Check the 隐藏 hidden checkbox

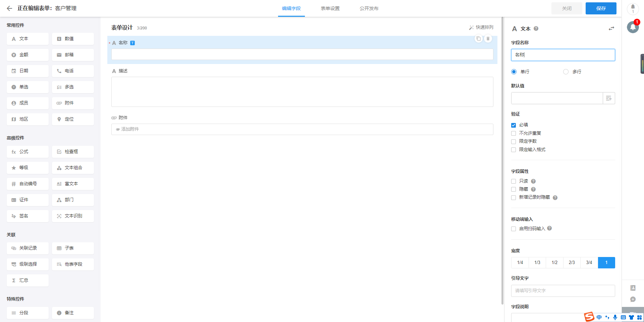click(514, 189)
